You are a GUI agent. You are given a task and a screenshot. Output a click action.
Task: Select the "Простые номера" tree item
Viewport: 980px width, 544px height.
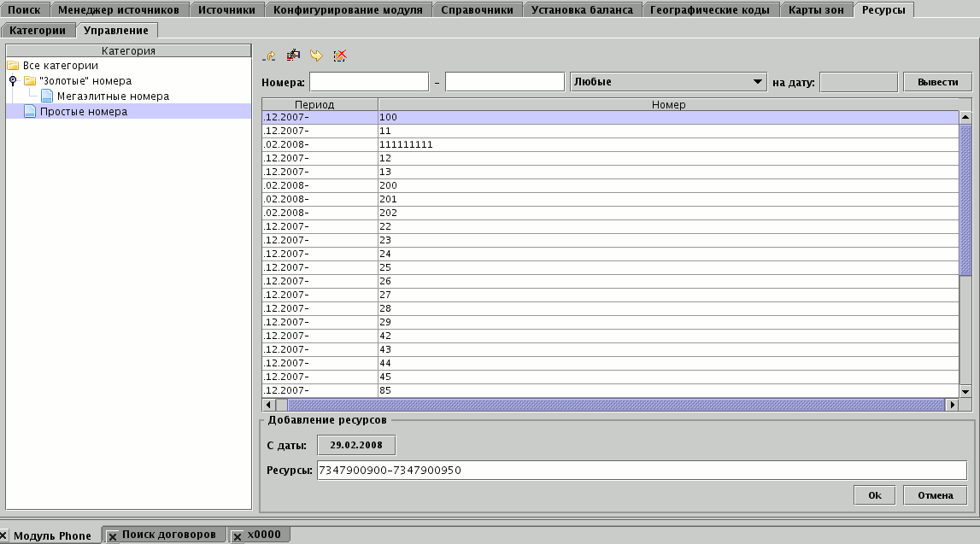[x=84, y=112]
